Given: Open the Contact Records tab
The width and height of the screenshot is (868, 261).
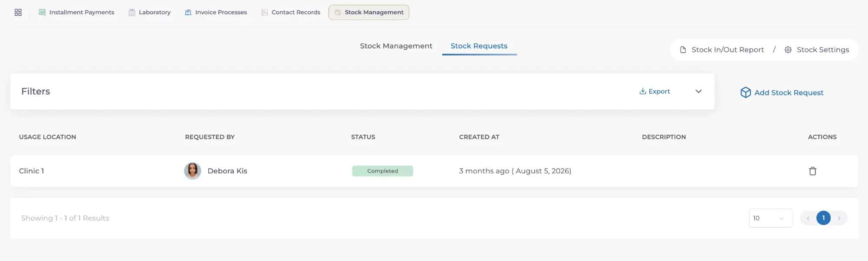Looking at the screenshot, I should tap(291, 12).
